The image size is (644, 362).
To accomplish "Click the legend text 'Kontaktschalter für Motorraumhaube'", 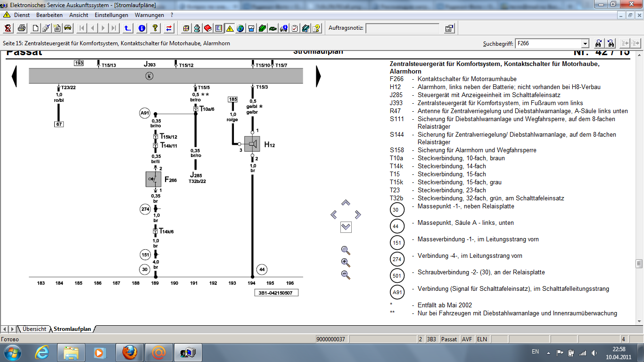I will tap(467, 79).
